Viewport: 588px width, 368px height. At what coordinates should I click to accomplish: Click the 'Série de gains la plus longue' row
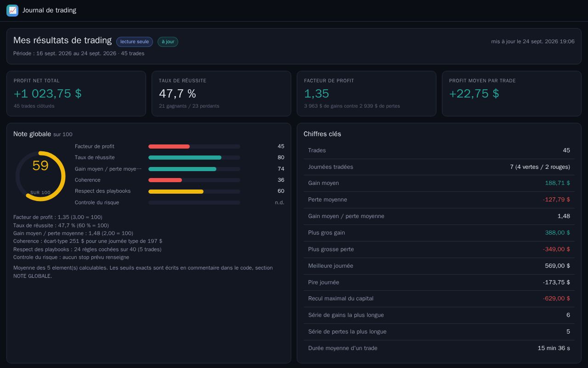[x=439, y=315]
